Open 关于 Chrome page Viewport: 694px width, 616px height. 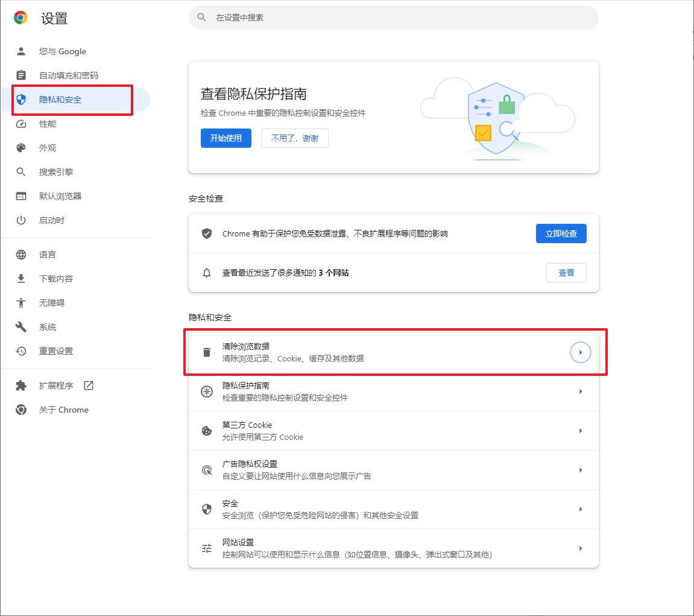(x=75, y=410)
